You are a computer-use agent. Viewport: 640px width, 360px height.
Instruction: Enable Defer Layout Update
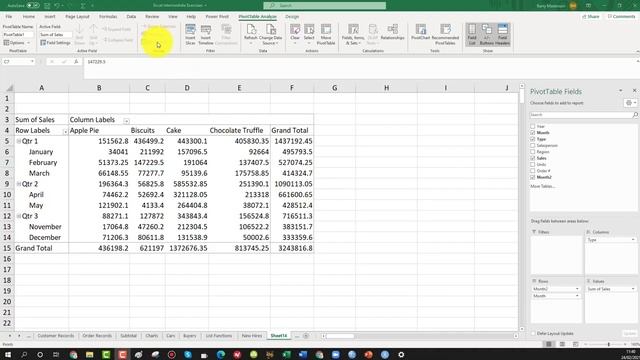pyautogui.click(x=533, y=333)
